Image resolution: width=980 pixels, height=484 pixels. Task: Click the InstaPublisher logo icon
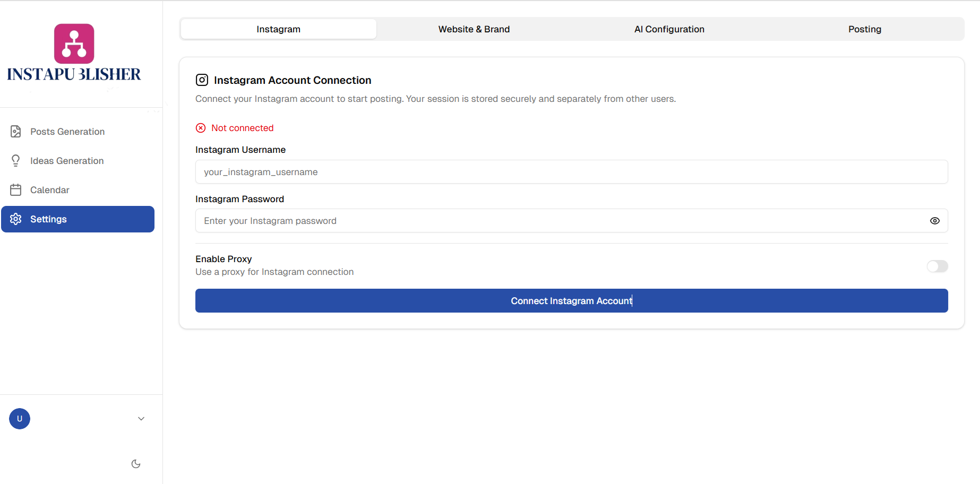[x=74, y=44]
